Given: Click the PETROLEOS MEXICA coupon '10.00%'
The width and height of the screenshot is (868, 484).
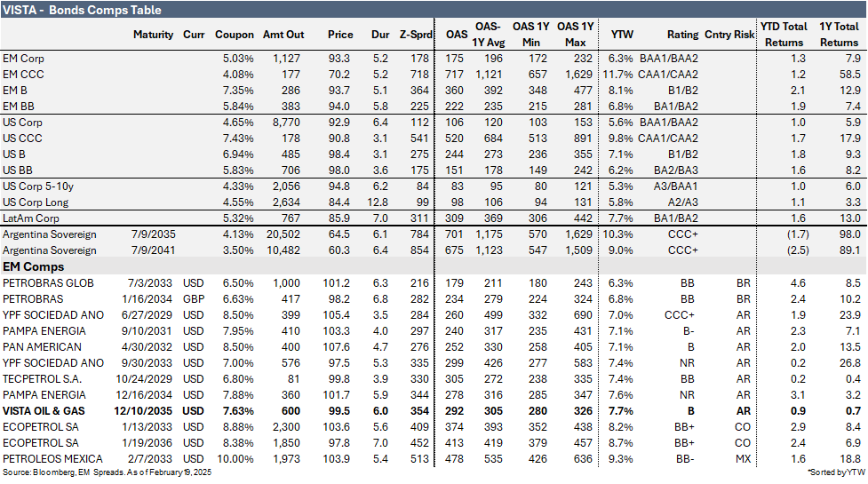Looking at the screenshot, I should (x=235, y=460).
